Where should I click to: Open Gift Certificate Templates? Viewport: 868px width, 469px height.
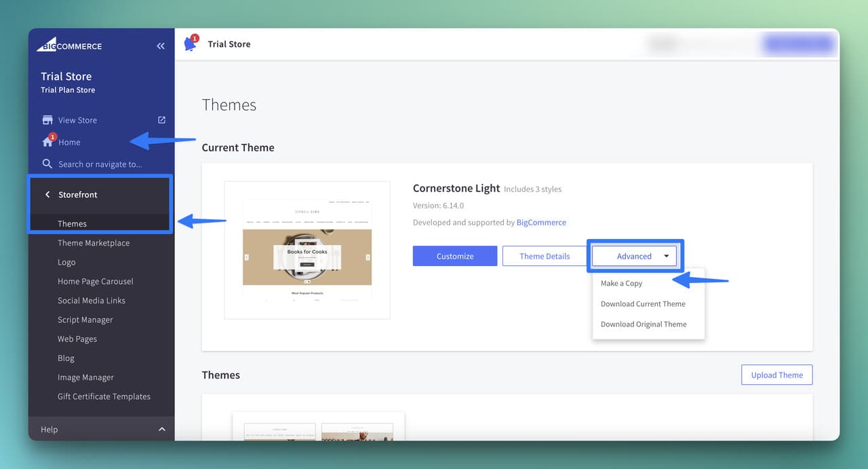104,397
